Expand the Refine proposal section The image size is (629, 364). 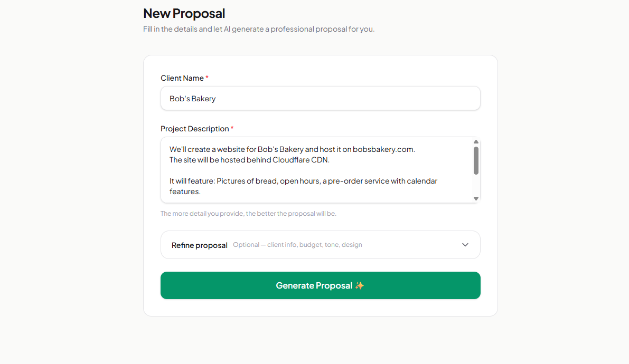[x=320, y=245]
